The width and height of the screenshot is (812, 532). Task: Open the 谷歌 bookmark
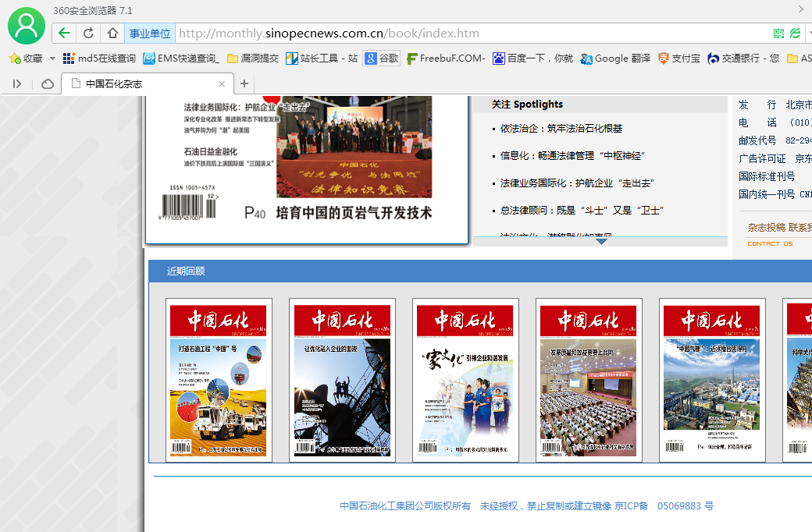[382, 59]
